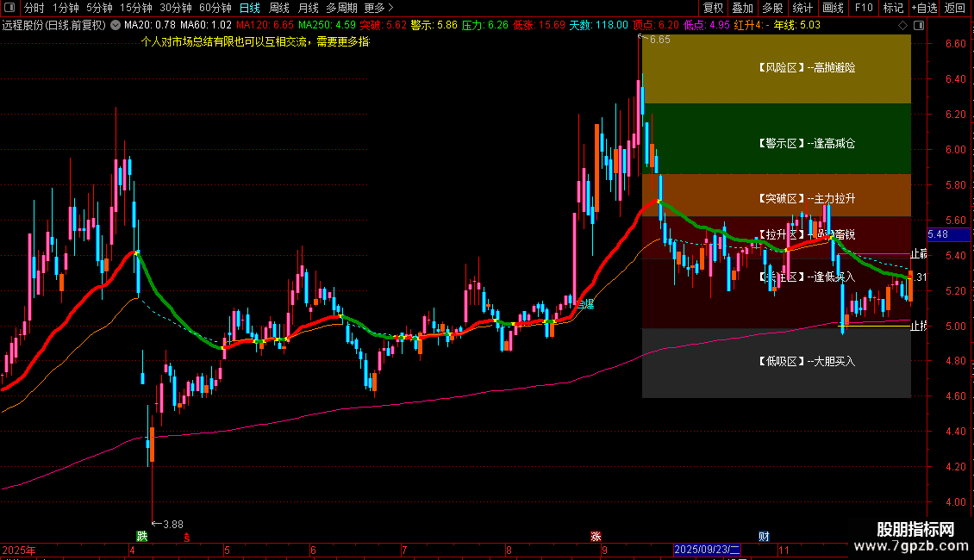The image size is (974, 560).
Task: Click the green 跌 event marker
Action: coord(142,537)
